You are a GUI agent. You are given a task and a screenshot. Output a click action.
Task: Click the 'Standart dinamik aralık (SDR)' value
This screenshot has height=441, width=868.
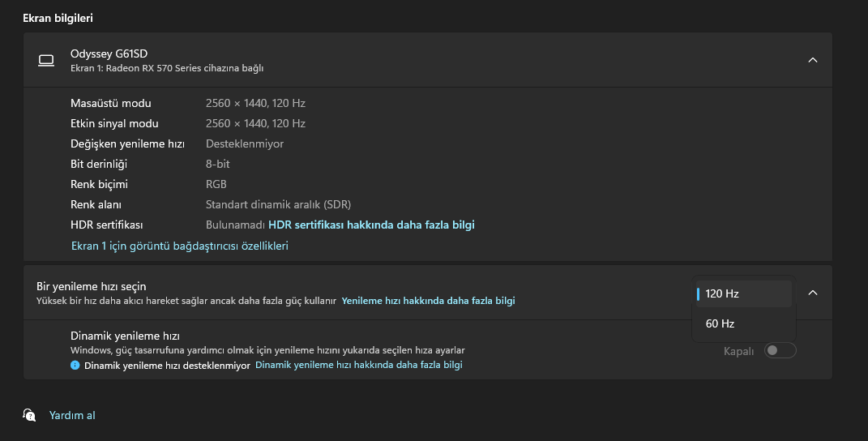(278, 204)
